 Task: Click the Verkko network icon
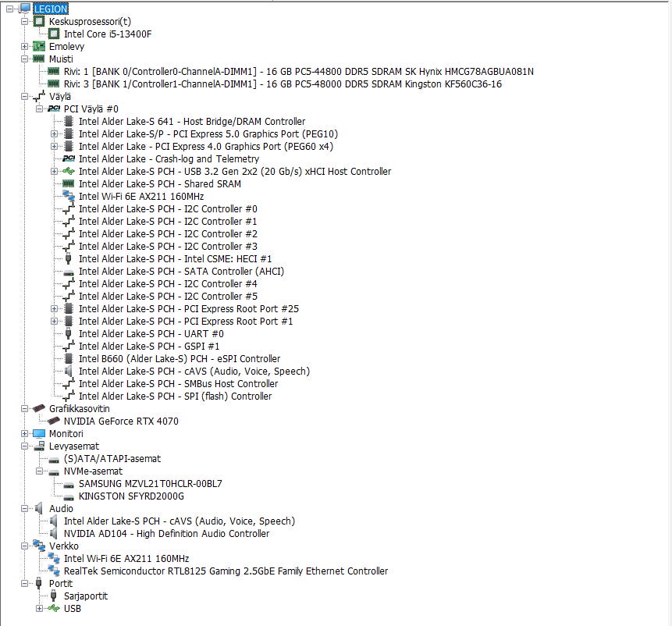coord(39,546)
